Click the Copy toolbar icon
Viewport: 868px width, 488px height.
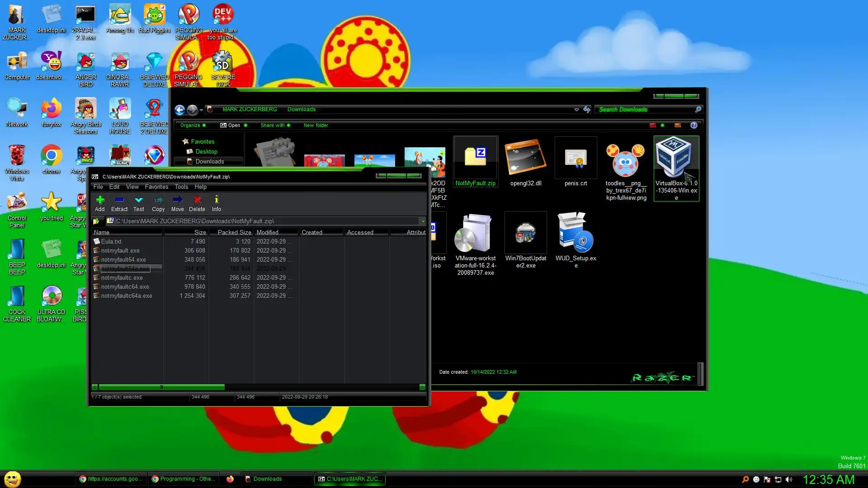coord(158,203)
